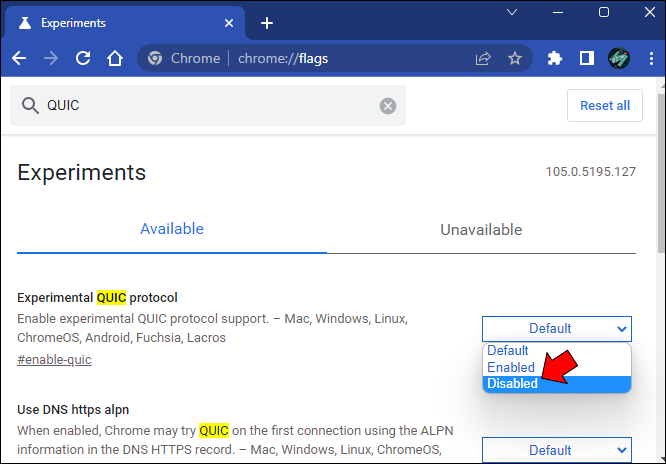
Task: Switch to the Unavailable tab
Action: pos(481,230)
